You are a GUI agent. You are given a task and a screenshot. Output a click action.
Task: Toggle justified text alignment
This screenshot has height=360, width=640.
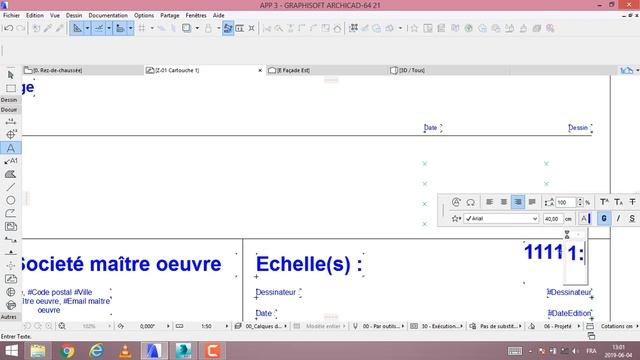[x=532, y=202]
